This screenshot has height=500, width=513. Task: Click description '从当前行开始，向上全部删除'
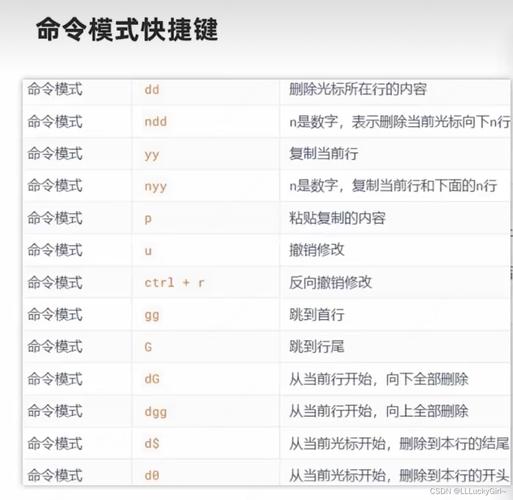click(379, 411)
